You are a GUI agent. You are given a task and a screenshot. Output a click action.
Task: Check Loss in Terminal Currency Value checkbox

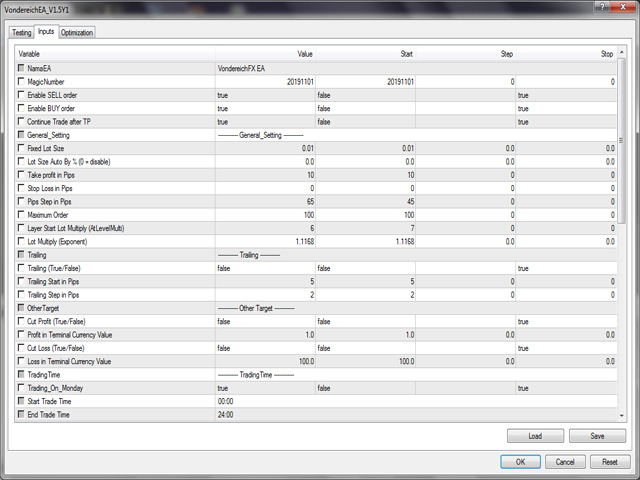point(21,361)
